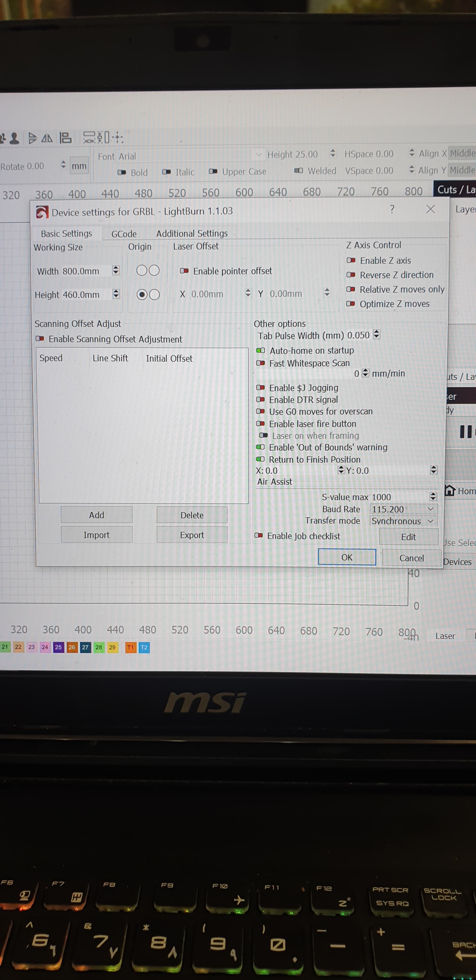This screenshot has width=476, height=980.
Task: Toggle Use G0 moves for overscan
Action: tap(260, 411)
